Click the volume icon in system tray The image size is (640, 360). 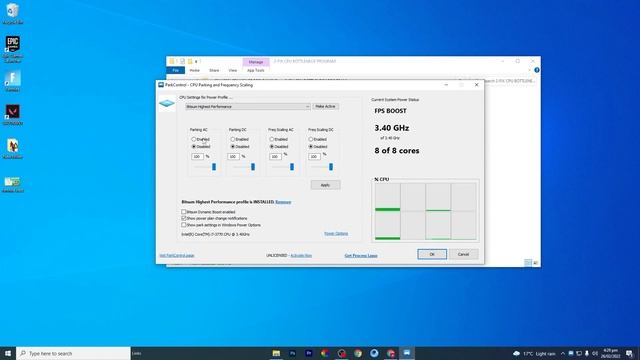pyautogui.click(x=595, y=353)
